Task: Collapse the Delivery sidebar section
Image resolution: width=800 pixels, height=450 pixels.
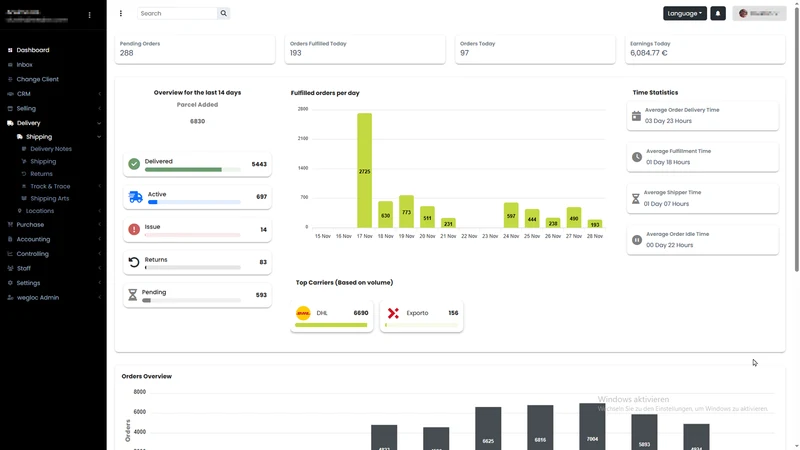Action: 53,123
